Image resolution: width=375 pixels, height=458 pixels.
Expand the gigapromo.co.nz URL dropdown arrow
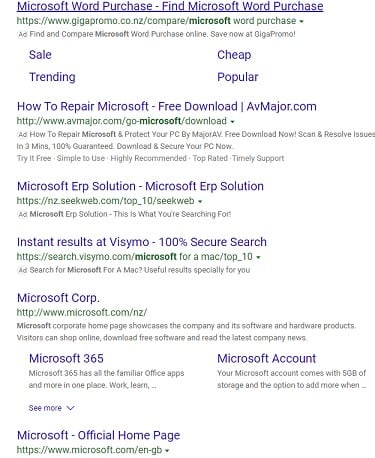point(302,21)
